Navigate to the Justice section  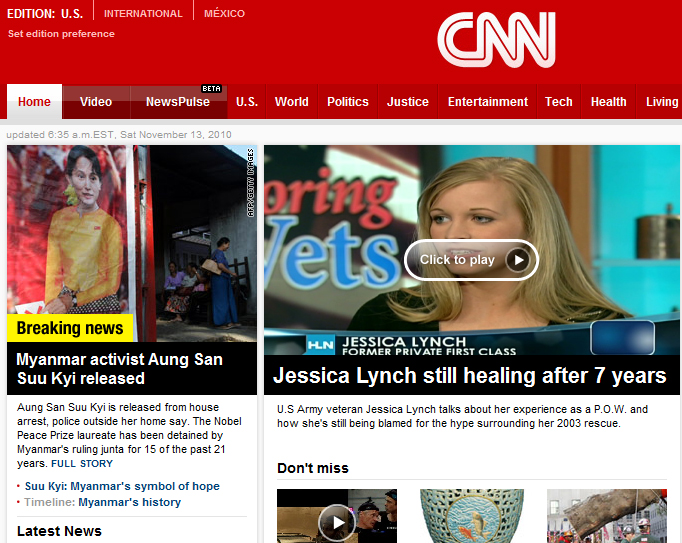[408, 102]
